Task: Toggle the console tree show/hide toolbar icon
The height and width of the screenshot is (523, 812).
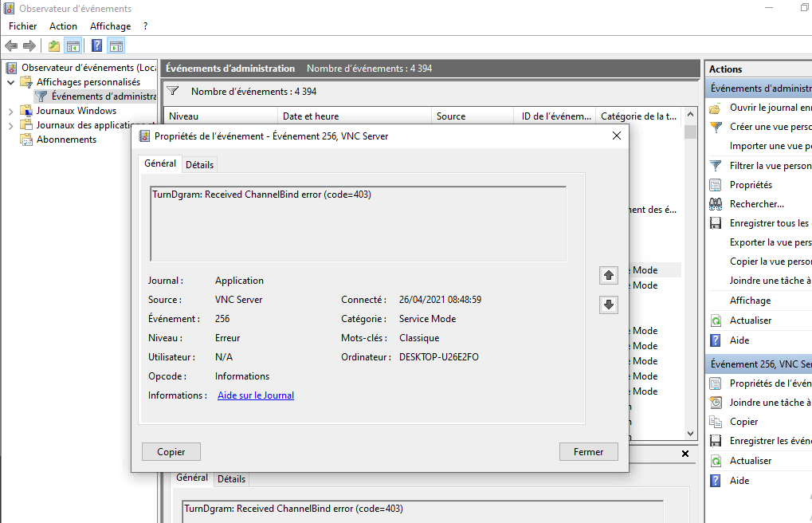Action: [73, 46]
